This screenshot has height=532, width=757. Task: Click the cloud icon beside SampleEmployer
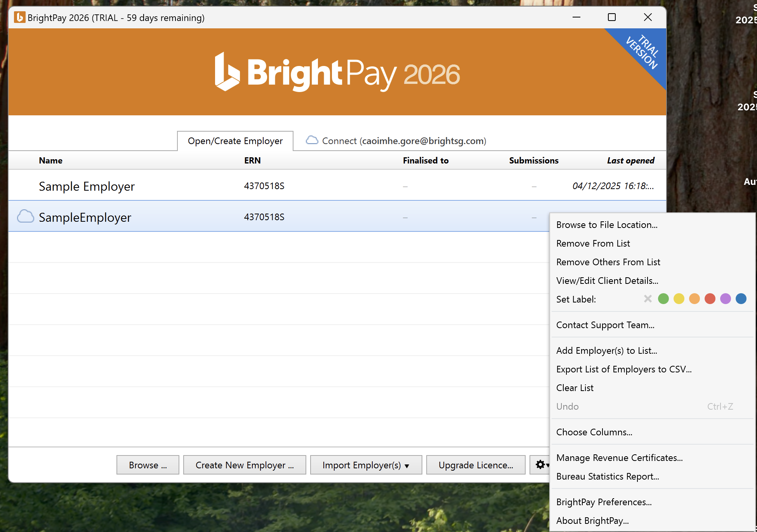(x=26, y=217)
